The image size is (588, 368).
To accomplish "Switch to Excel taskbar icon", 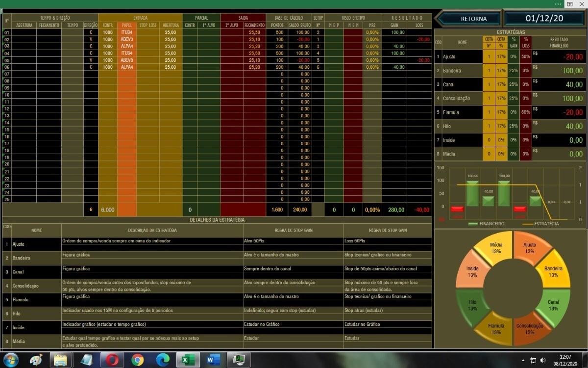I will (x=188, y=360).
